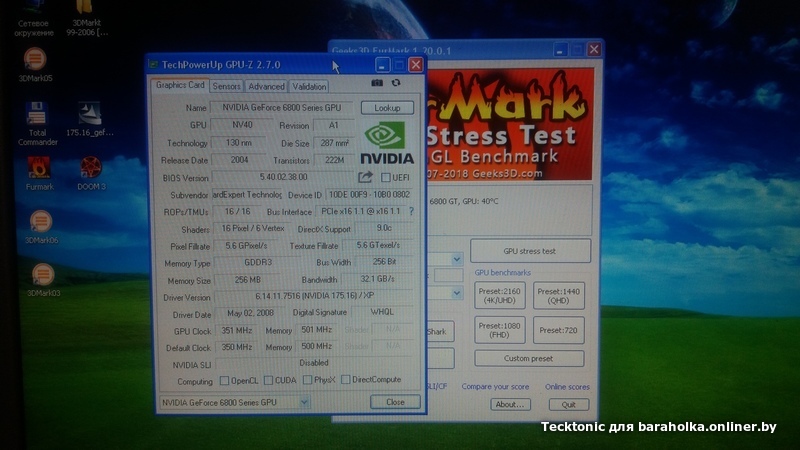The height and width of the screenshot is (450, 800).
Task: Click the Device ID value field
Action: (x=369, y=195)
